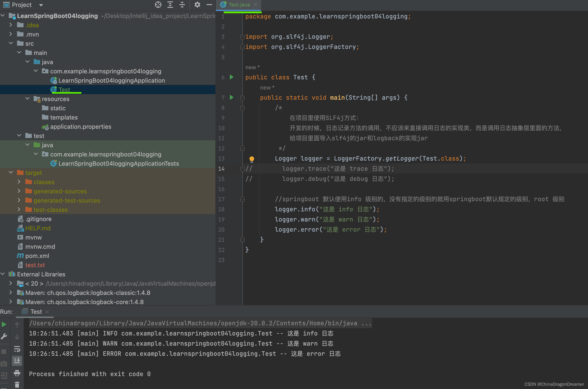The image size is (588, 389).
Task: Expand Maven logback-classic:1.4.8 library
Action: point(11,293)
